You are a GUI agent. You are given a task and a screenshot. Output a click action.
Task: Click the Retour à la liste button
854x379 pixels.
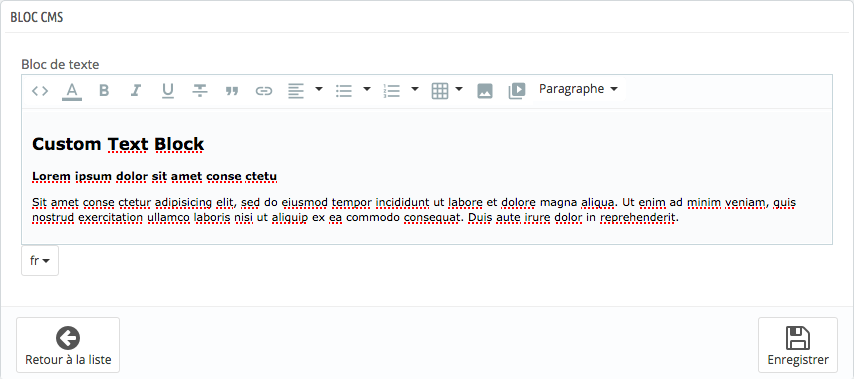point(68,345)
